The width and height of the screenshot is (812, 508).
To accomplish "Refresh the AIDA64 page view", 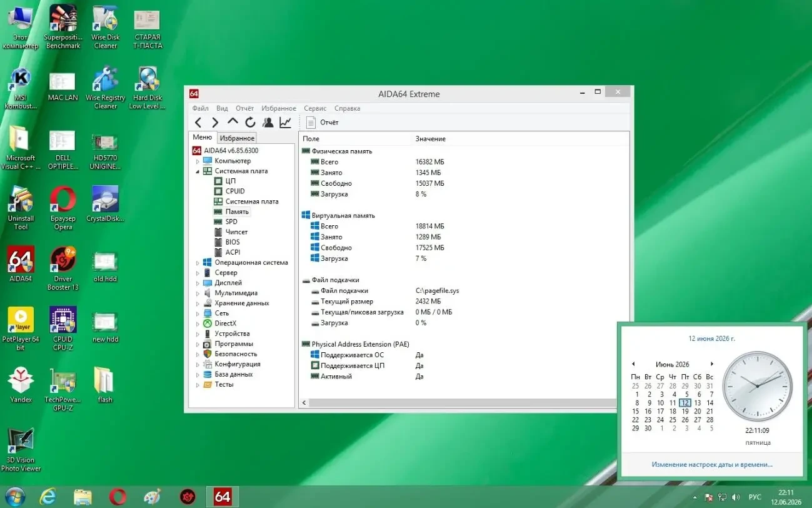I will [250, 123].
